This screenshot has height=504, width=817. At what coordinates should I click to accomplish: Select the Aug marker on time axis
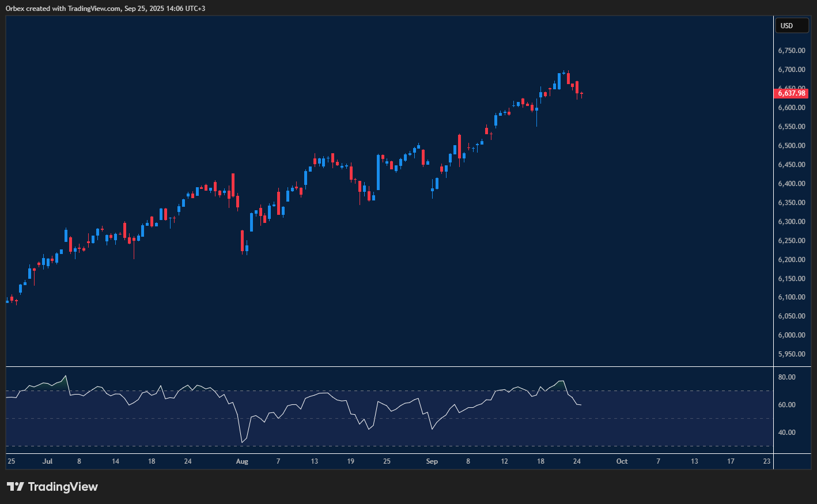click(242, 461)
